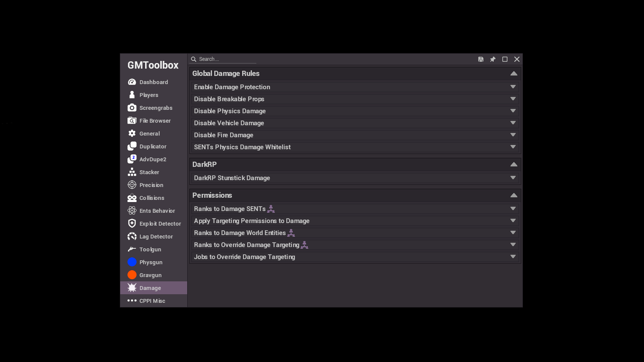Click the General gear icon

tap(132, 133)
